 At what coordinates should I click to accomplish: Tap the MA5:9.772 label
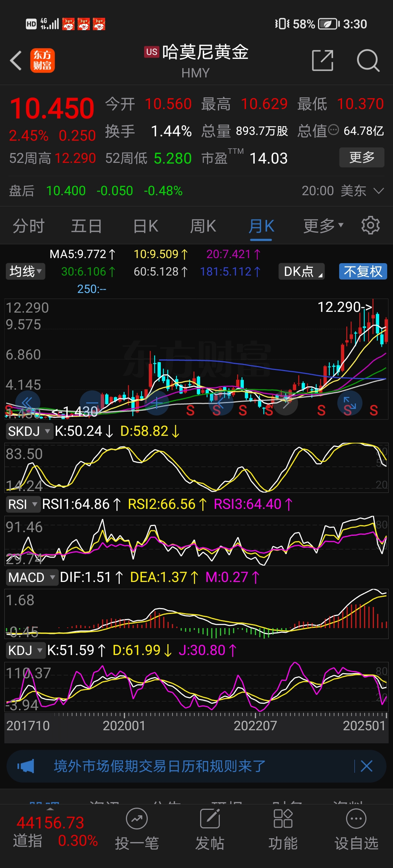(82, 254)
